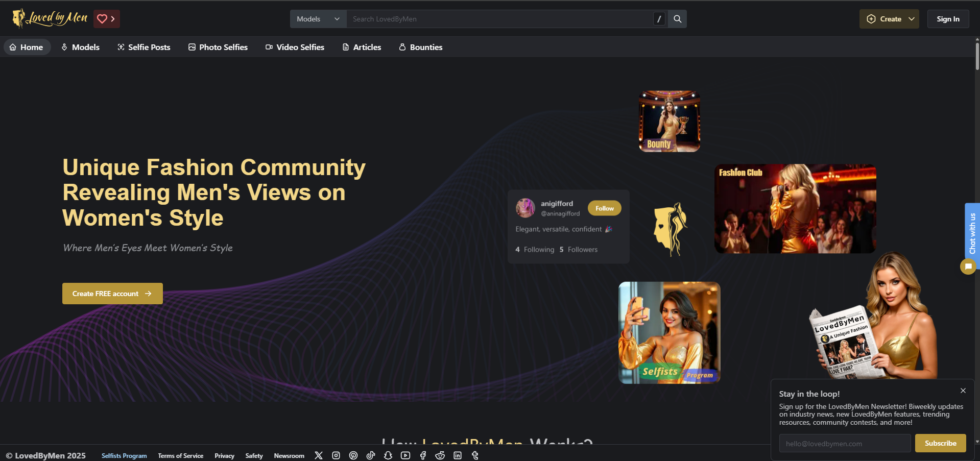The width and height of the screenshot is (980, 461).
Task: Click the Subscribe newsletter button
Action: (x=940, y=443)
